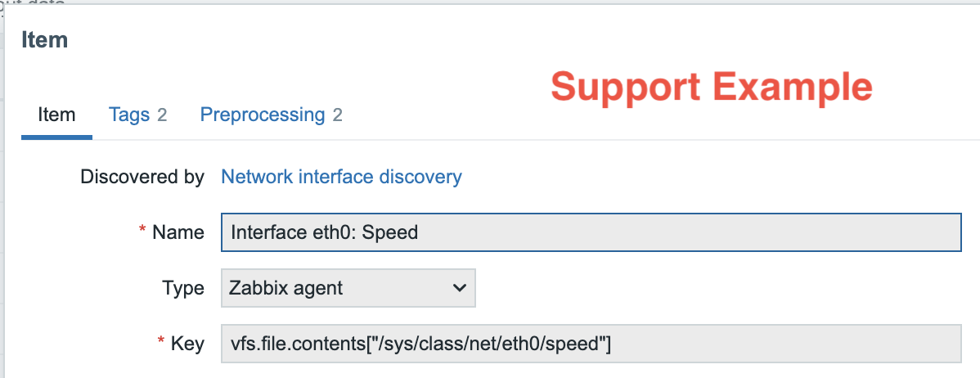Screen dimensions: 980x378
Task: Switch to the Item tab
Action: click(56, 115)
